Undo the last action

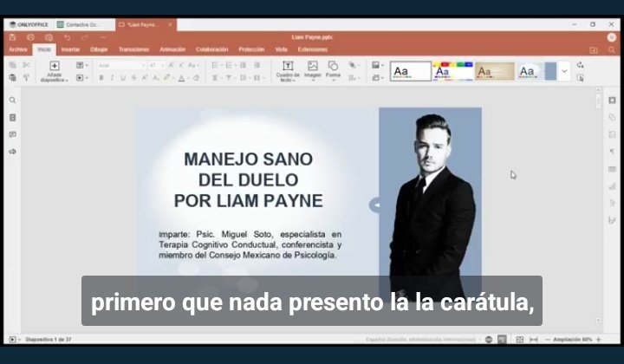(x=67, y=37)
